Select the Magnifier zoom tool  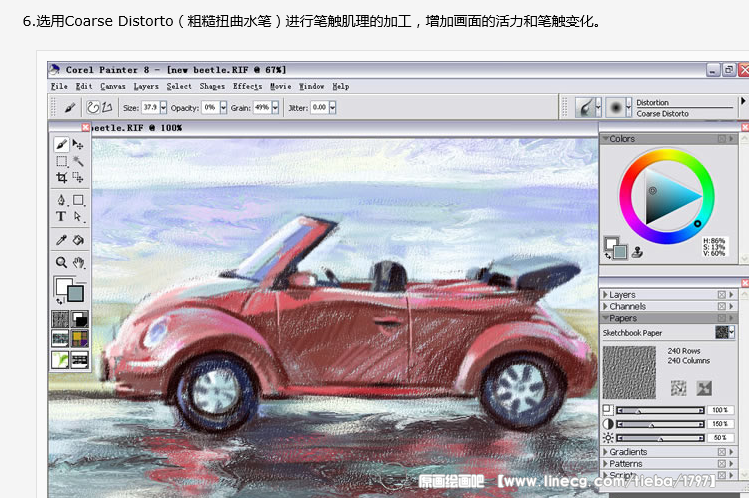[61, 262]
